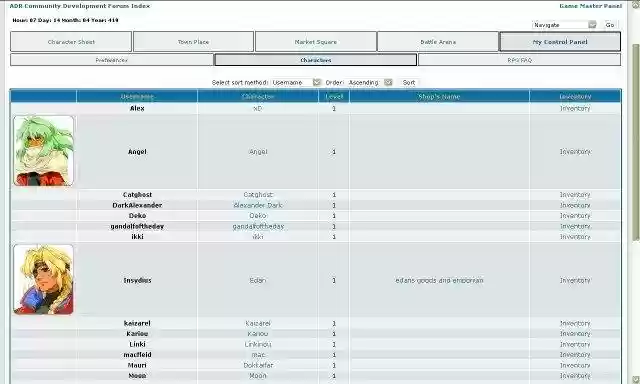640x384 pixels.
Task: Open Insydius's Inventory link
Action: [x=575, y=281]
